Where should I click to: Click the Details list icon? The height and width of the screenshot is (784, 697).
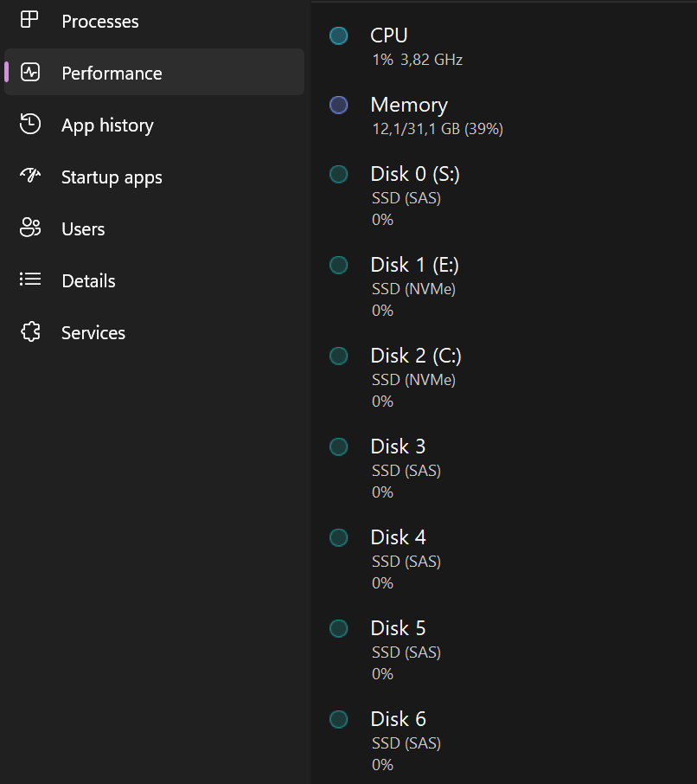point(30,280)
